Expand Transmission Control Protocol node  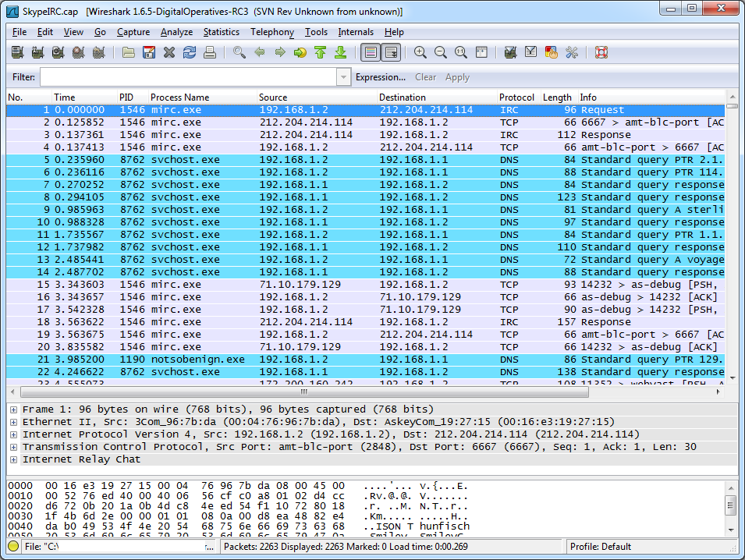tap(14, 447)
